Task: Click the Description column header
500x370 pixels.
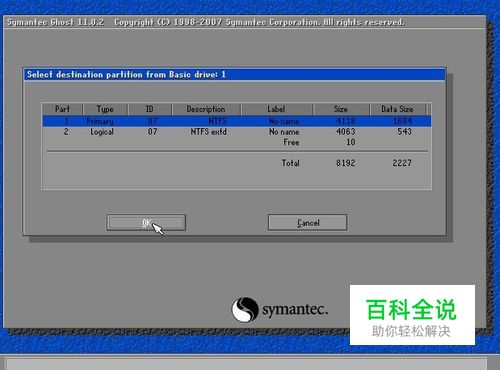Action: click(x=206, y=109)
